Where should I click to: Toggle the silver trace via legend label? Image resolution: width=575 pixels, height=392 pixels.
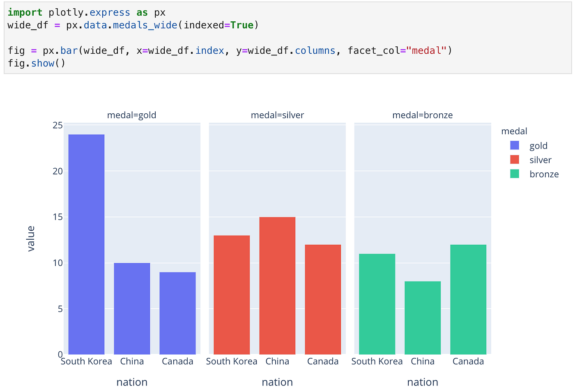(540, 160)
